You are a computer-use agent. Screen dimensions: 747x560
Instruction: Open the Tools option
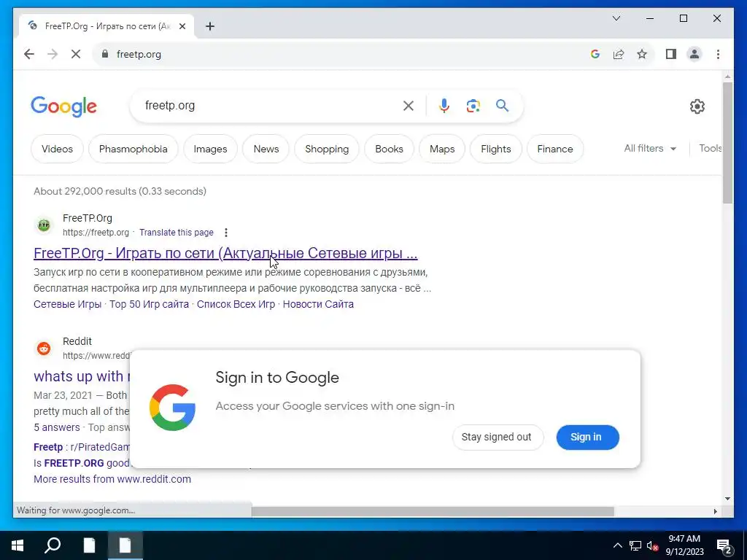711,149
